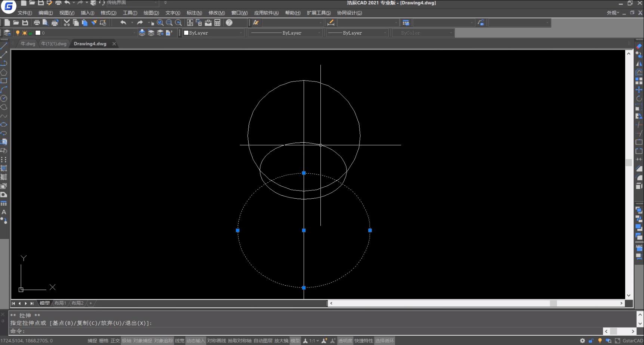Viewport: 644px width, 345px height.
Task: Open Layer Properties Manager icon
Action: tap(7, 33)
